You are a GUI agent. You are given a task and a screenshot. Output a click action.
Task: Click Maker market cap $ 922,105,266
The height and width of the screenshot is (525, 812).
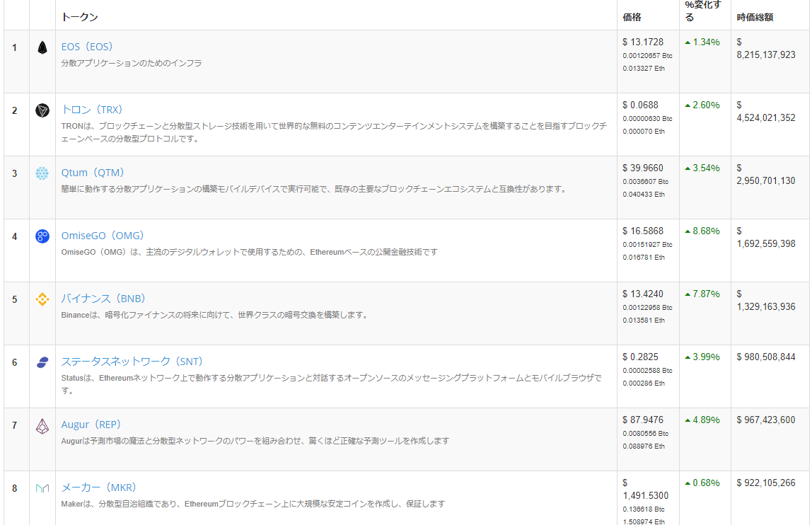click(x=766, y=483)
